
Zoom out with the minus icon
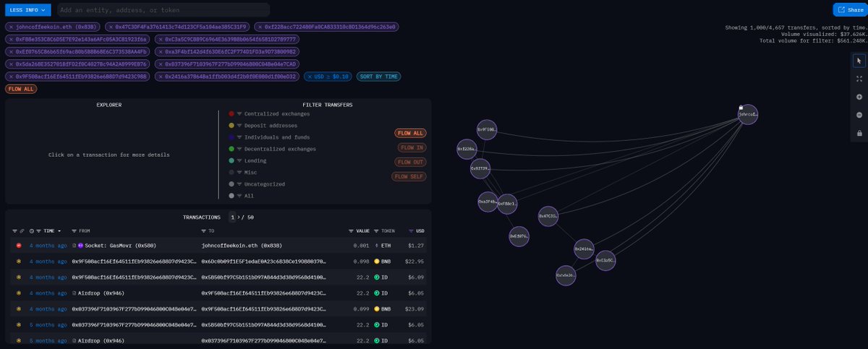pos(859,115)
